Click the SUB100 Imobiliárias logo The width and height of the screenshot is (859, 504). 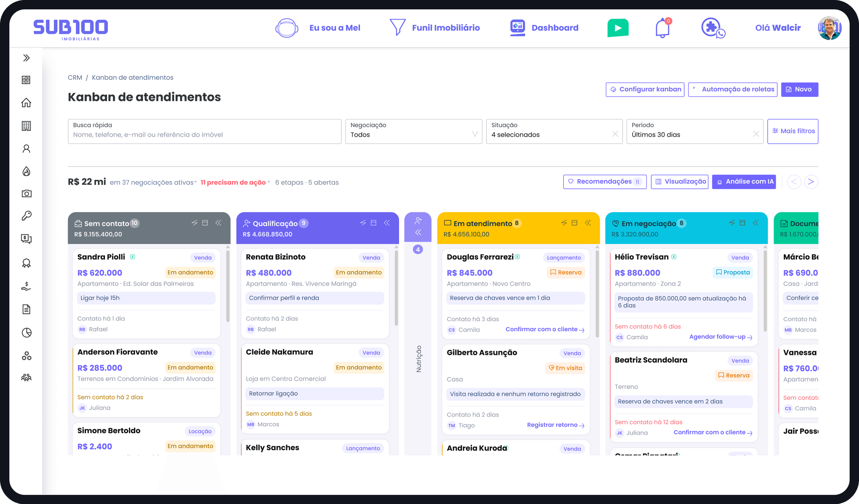point(71,29)
